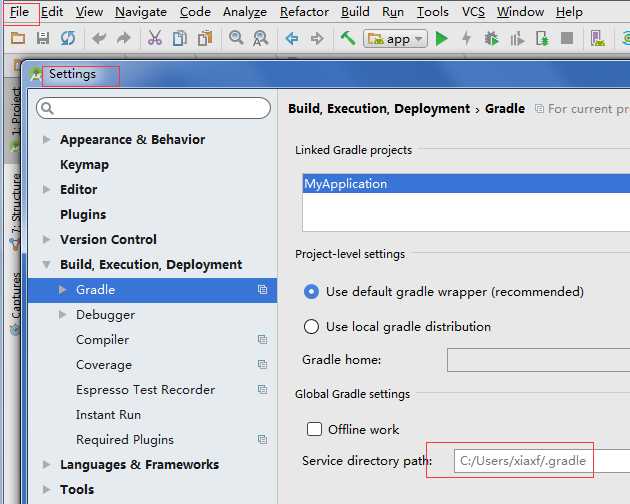Click the settings search field
Image resolution: width=630 pixels, height=504 pixels.
[153, 108]
